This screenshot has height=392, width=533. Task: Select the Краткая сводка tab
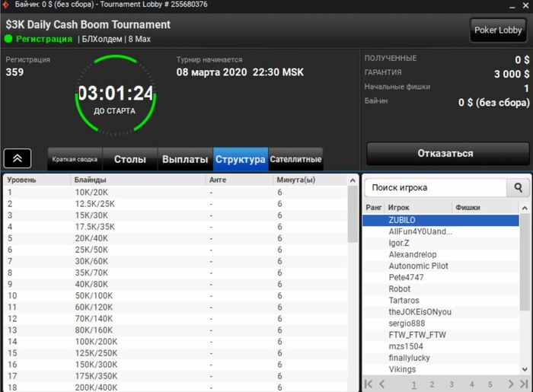(75, 159)
